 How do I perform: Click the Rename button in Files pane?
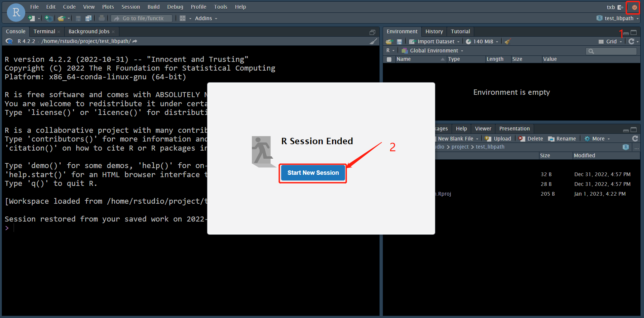click(x=562, y=139)
